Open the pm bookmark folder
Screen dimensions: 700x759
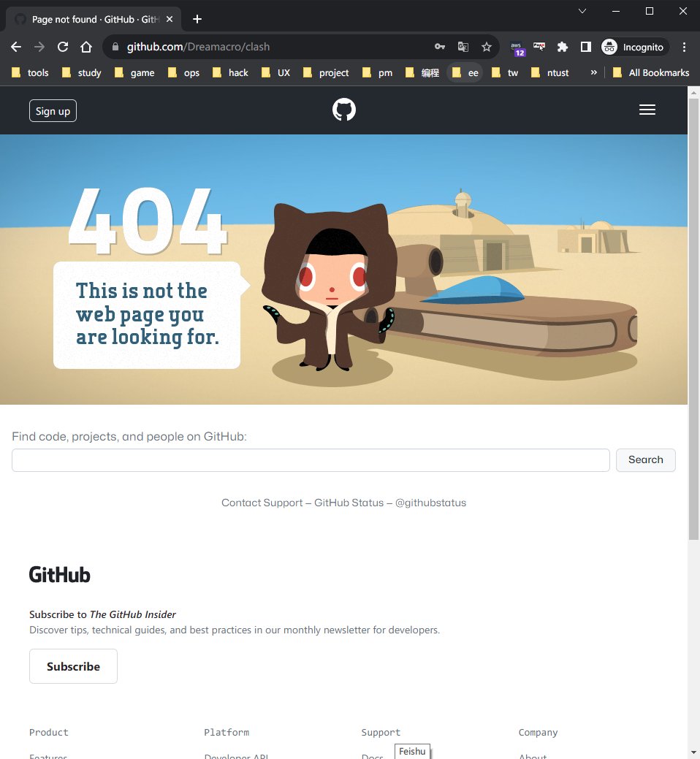coord(378,72)
